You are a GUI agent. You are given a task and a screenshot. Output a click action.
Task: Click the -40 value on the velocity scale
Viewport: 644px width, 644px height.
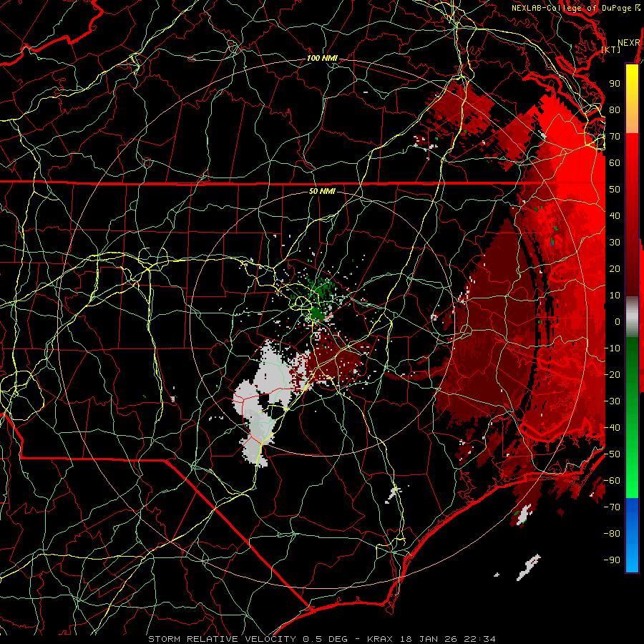612,428
